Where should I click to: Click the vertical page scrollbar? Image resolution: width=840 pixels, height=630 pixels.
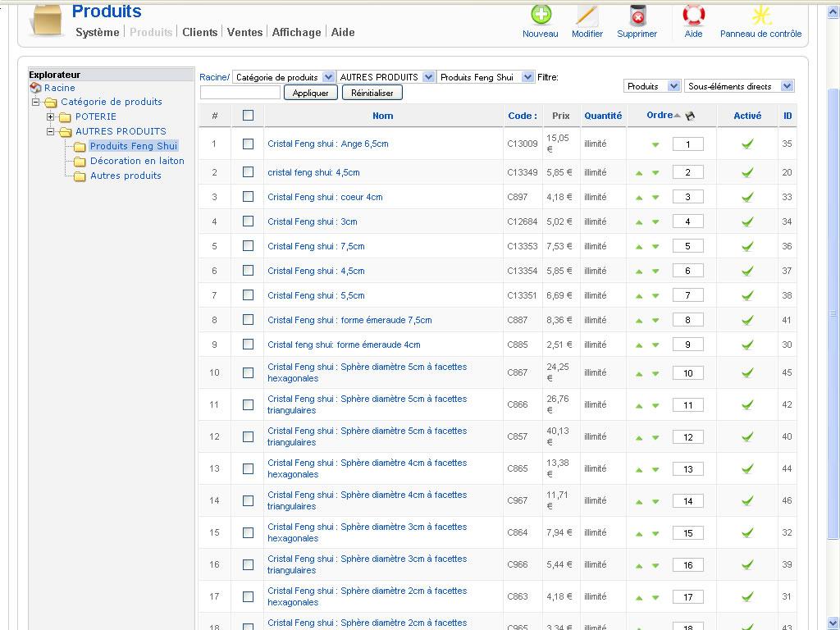click(833, 313)
